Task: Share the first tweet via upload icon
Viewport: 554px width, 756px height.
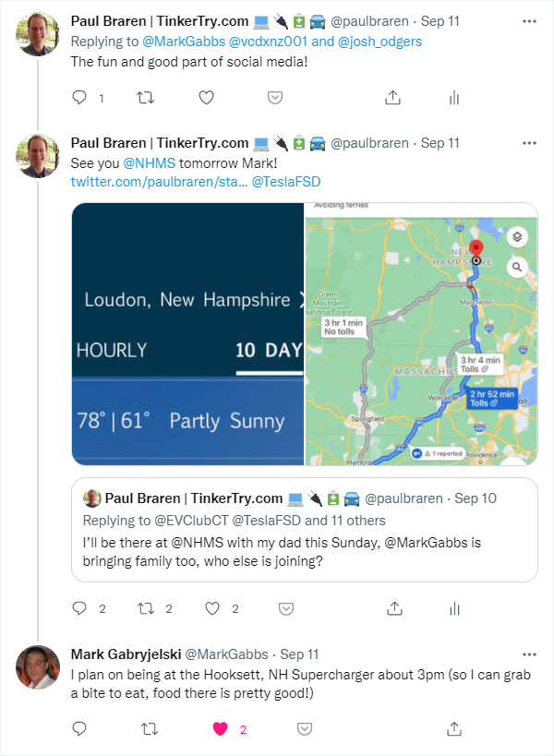Action: coord(393,98)
